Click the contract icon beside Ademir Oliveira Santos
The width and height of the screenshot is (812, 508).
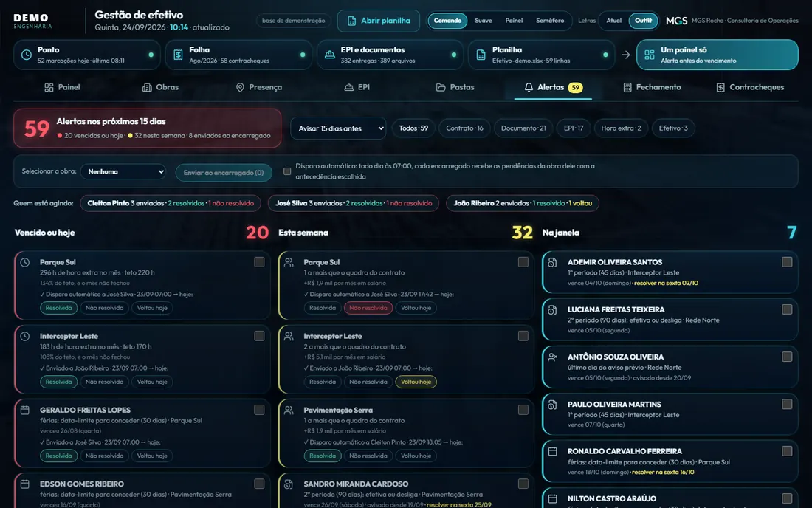tap(553, 263)
